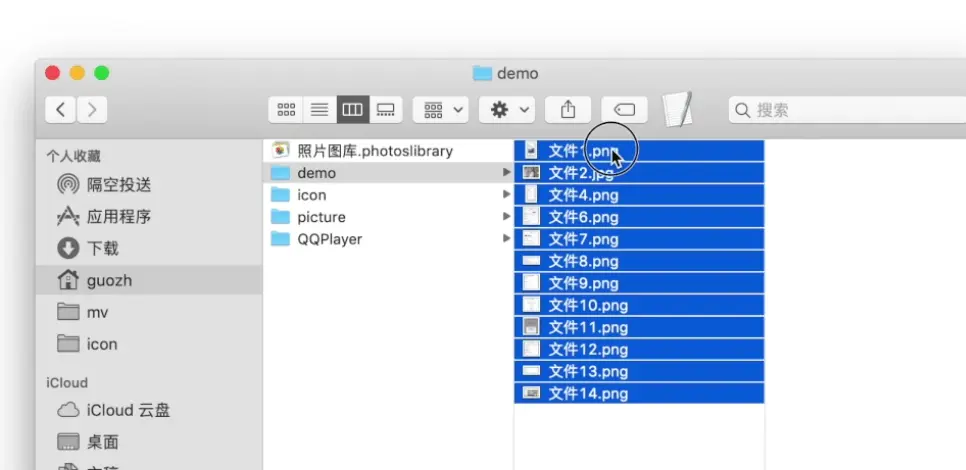Select file 文件8.png
966x470 pixels.
point(639,262)
